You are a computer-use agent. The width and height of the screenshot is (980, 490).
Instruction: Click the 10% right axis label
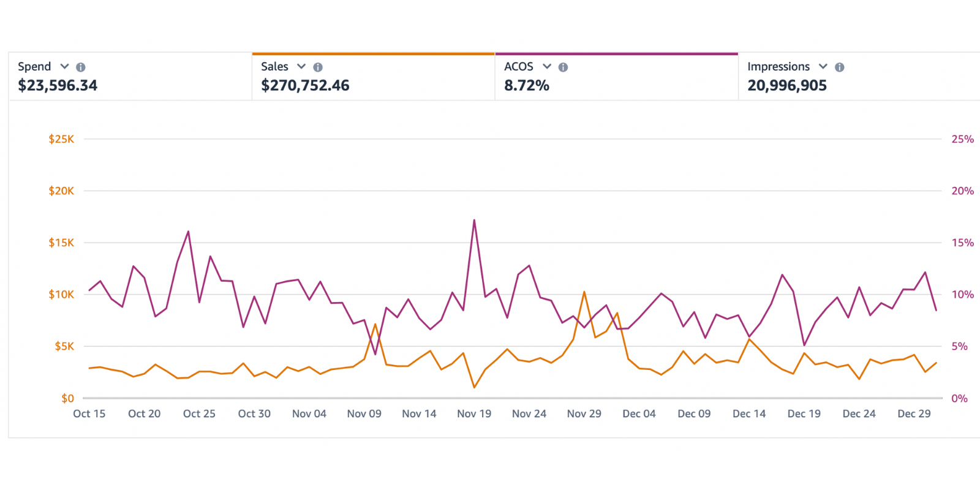(x=962, y=295)
